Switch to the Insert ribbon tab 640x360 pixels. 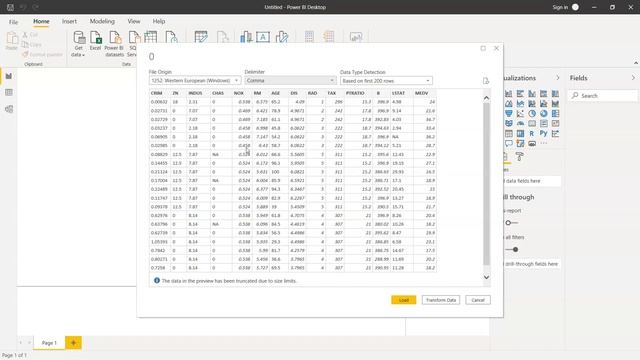tap(69, 21)
